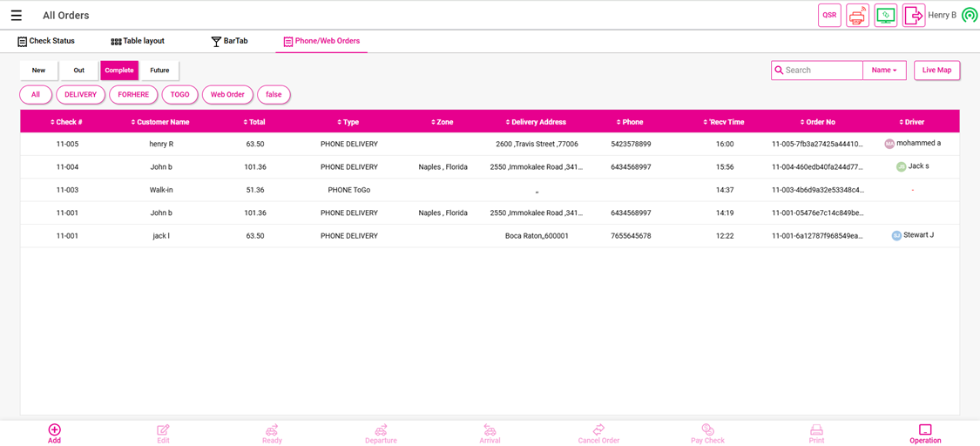Sort orders by Check # column
This screenshot has height=446, width=980.
click(66, 122)
